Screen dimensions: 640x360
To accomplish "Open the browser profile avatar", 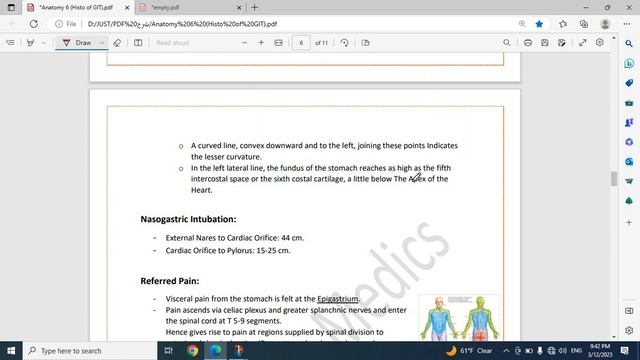I will point(605,24).
